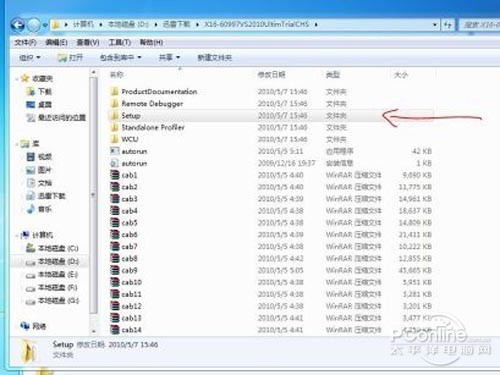Select the cab1 archive icon

tap(114, 175)
